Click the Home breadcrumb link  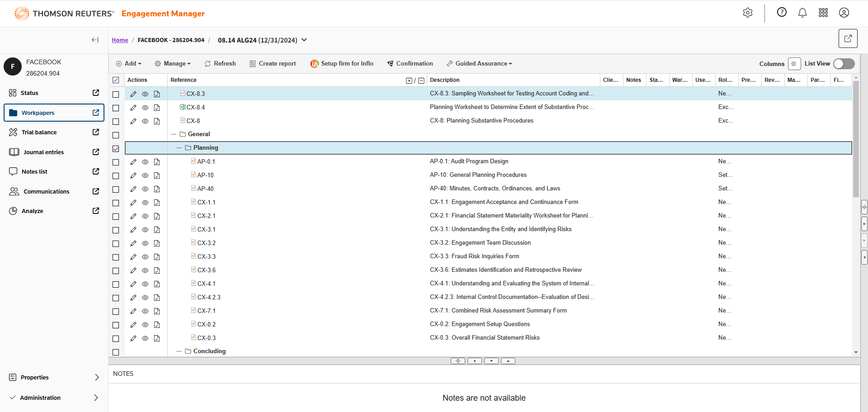tap(120, 40)
